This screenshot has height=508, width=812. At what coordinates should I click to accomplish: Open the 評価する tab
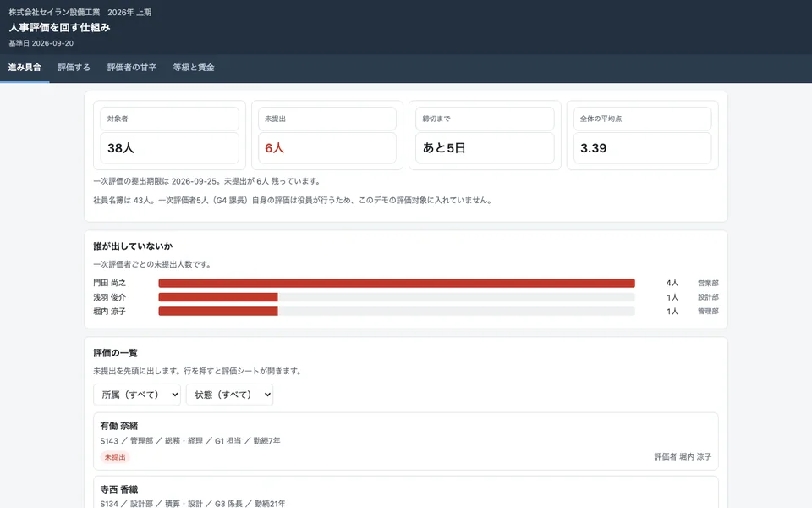pos(74,68)
